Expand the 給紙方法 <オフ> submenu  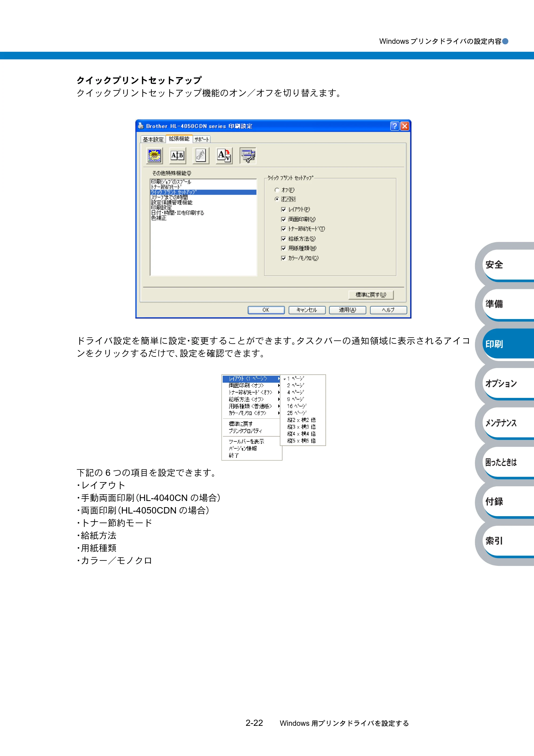[x=252, y=399]
